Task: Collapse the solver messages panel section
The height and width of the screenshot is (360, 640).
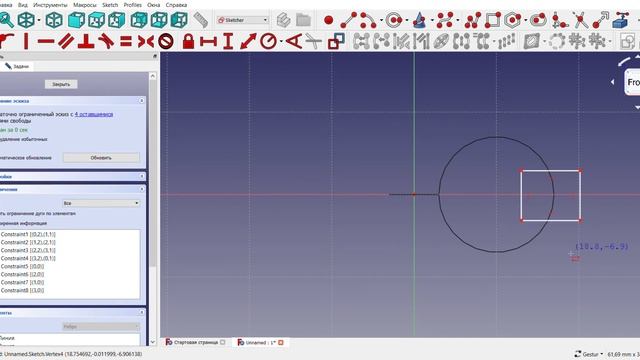Action: [141, 100]
